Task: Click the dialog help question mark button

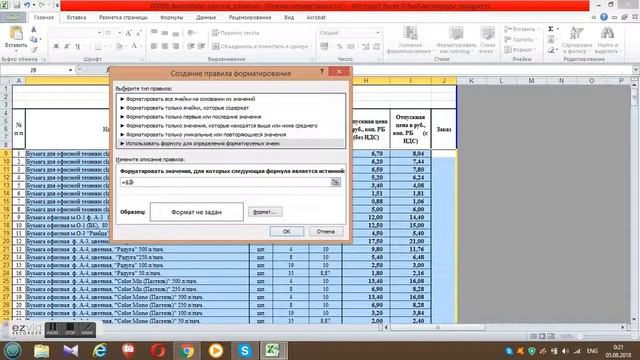Action: 322,71
